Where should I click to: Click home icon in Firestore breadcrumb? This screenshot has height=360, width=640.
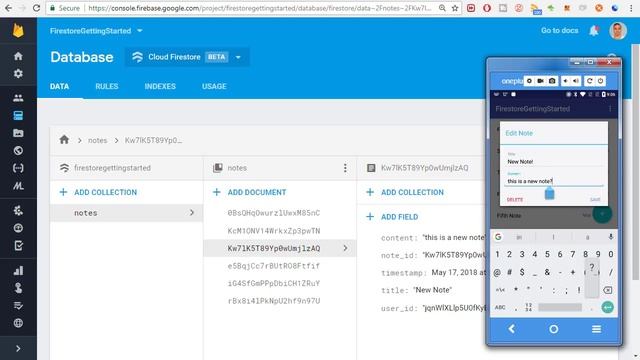pos(64,140)
